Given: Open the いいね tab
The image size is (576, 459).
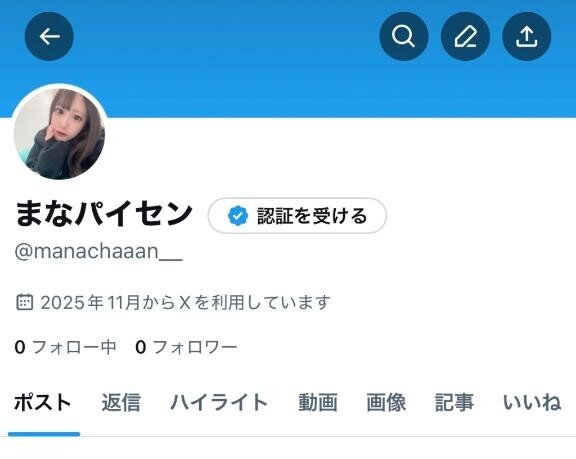Looking at the screenshot, I should pos(532,402).
